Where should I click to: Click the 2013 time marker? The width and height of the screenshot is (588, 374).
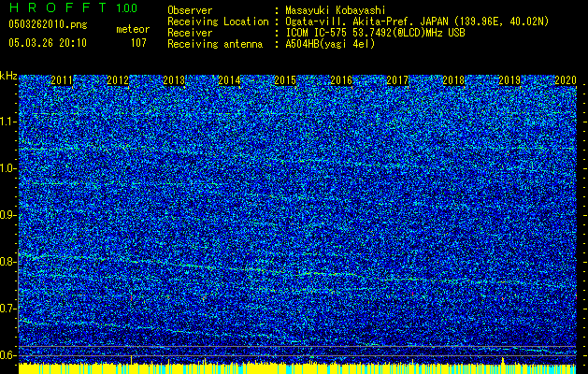click(x=174, y=80)
